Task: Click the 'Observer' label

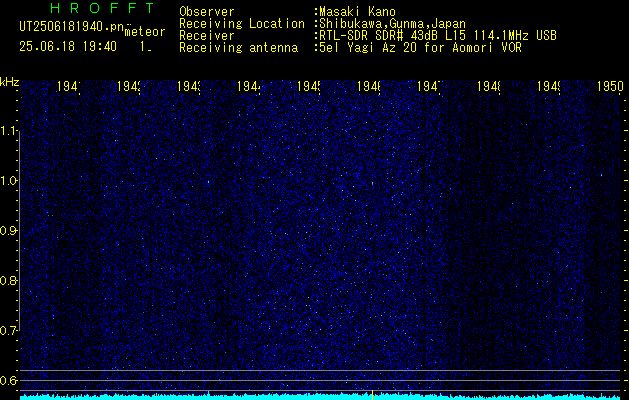Action: (207, 12)
